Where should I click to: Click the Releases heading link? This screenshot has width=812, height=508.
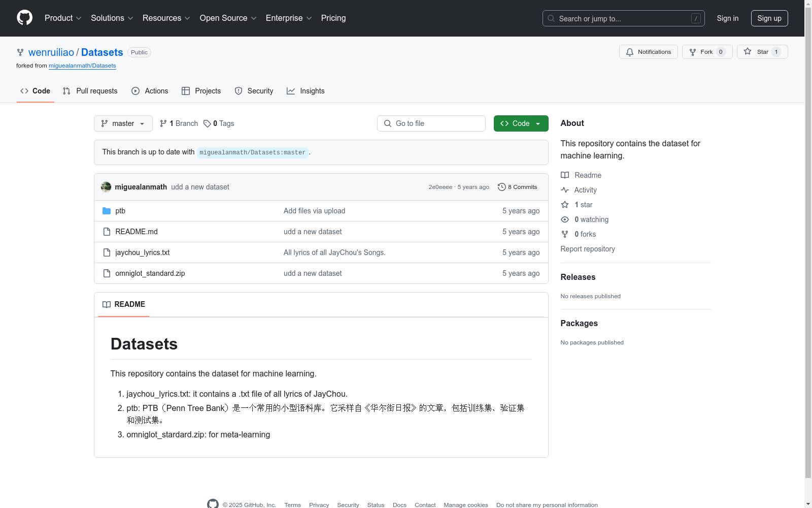click(x=578, y=277)
